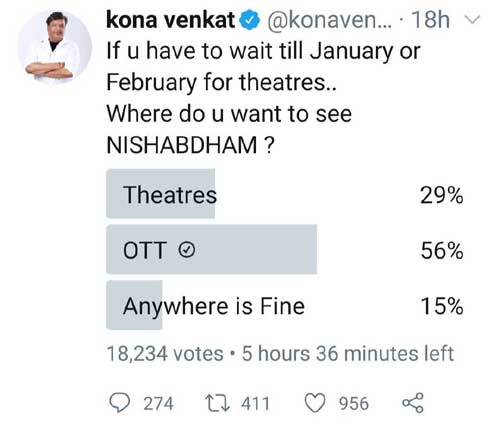Click the tweet text about NISHABDHAM

click(x=263, y=98)
